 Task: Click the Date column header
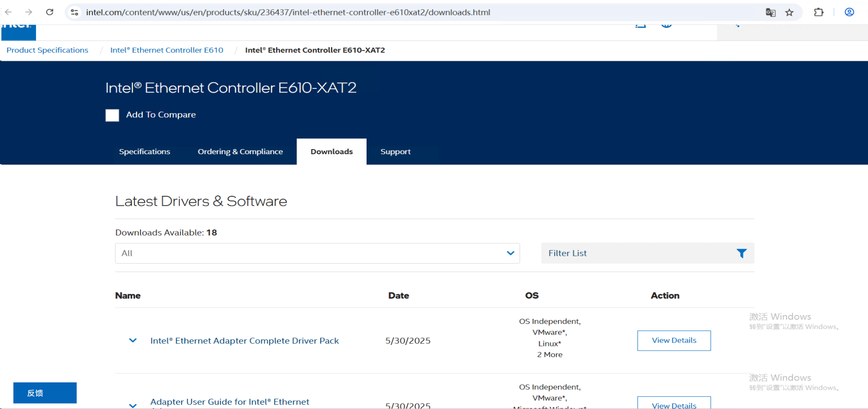point(398,295)
